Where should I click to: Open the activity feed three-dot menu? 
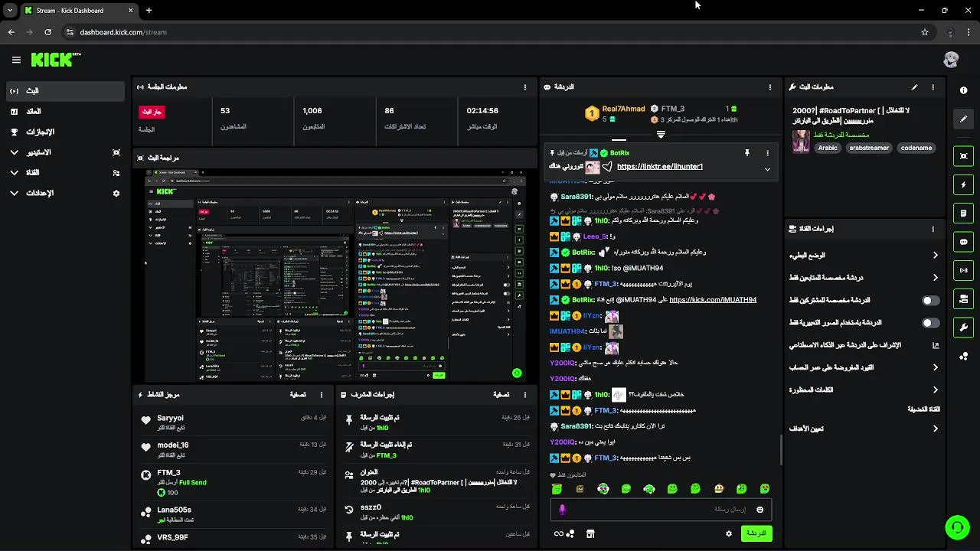(x=322, y=395)
